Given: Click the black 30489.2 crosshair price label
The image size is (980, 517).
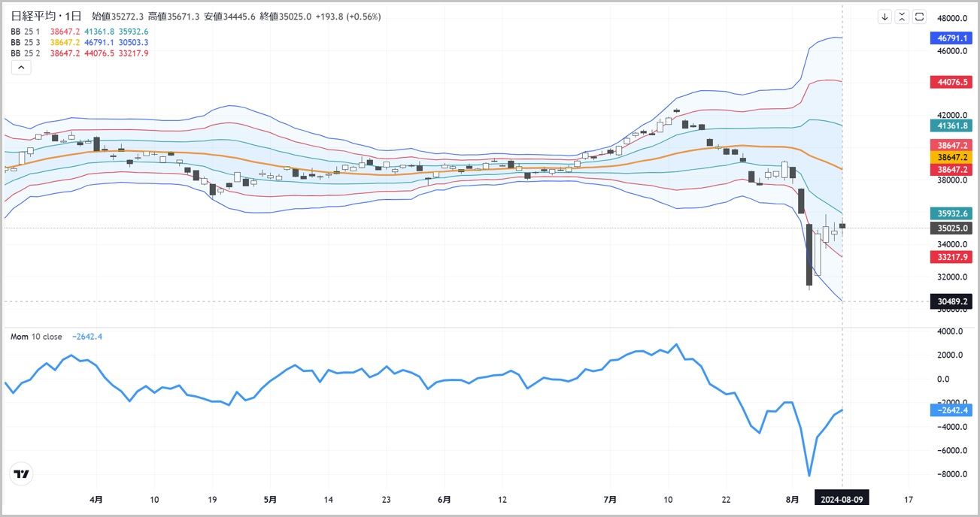Looking at the screenshot, I should (x=952, y=301).
